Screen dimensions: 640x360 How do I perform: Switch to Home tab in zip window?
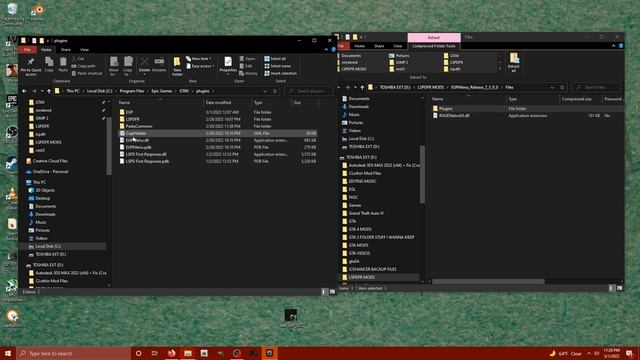coord(359,46)
